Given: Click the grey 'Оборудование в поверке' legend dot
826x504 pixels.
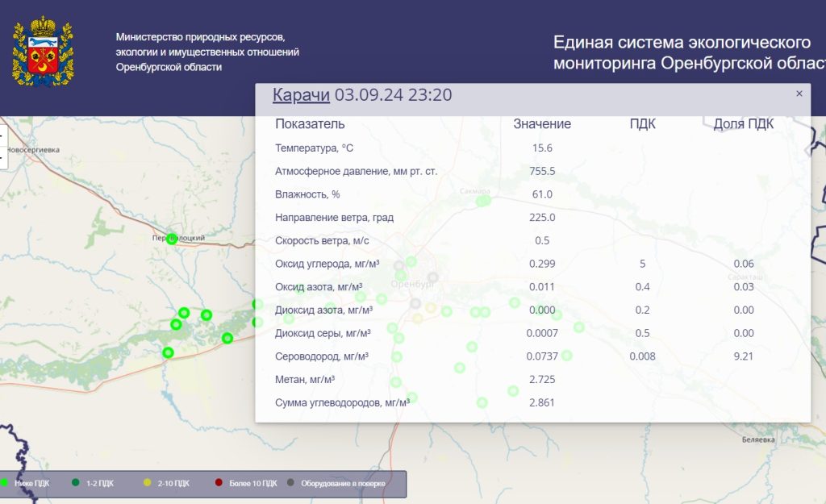Looking at the screenshot, I should pyautogui.click(x=290, y=483).
